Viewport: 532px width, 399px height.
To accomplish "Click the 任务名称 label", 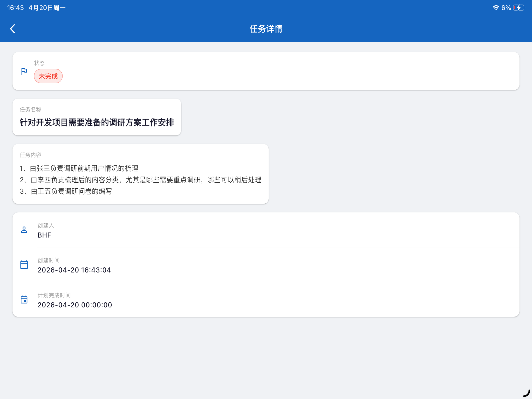I will pos(31,109).
